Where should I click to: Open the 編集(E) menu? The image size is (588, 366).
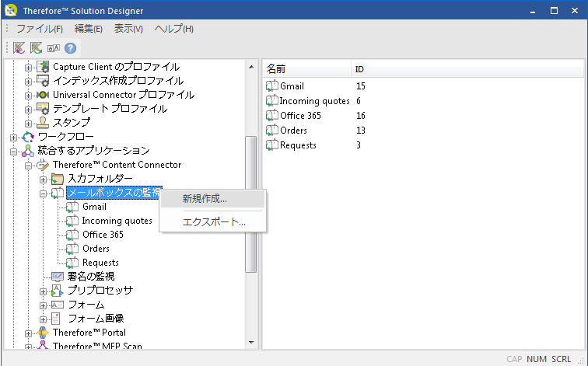pos(88,29)
